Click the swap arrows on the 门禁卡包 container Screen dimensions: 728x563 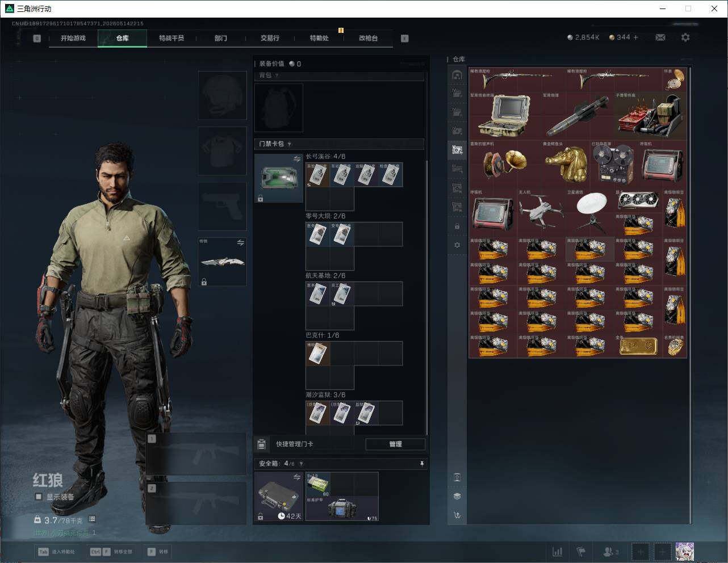coord(296,159)
